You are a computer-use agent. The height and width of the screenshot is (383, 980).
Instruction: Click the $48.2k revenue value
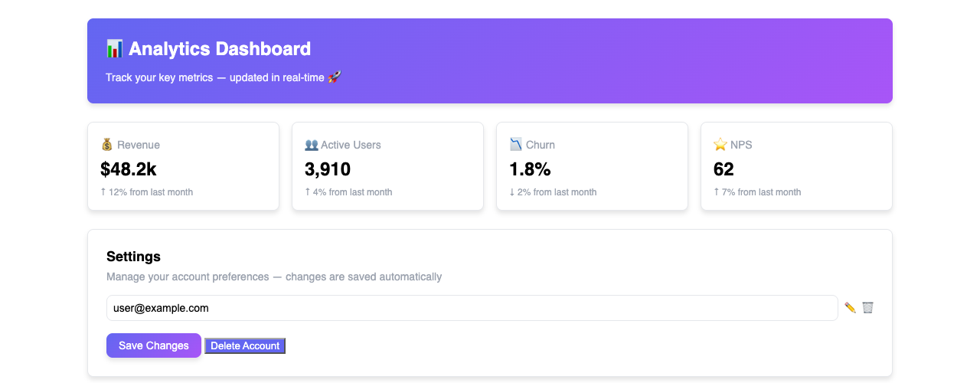[129, 169]
